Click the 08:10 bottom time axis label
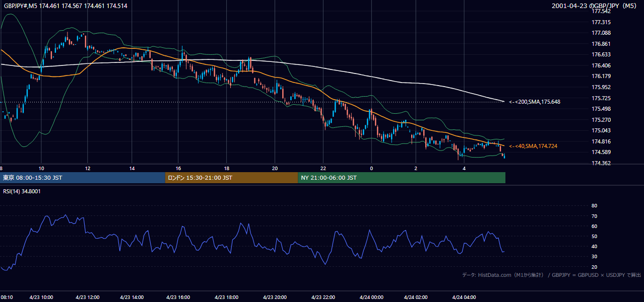 [x=7, y=297]
